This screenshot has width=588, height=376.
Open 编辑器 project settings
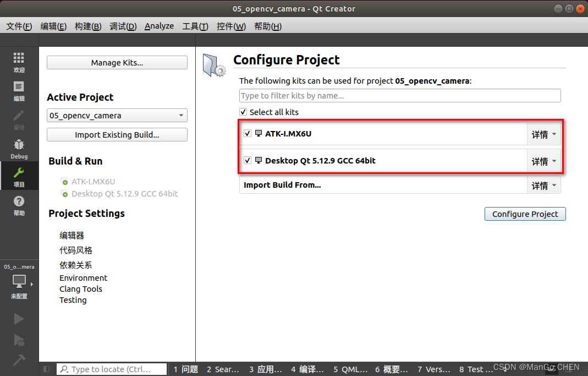pos(72,235)
